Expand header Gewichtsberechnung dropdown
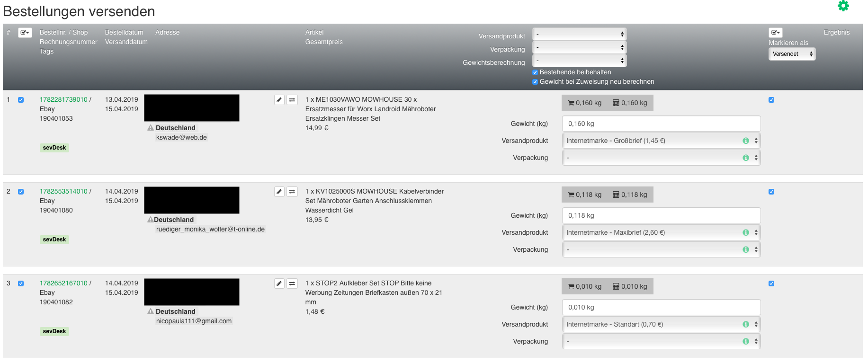The image size is (868, 363). point(579,61)
